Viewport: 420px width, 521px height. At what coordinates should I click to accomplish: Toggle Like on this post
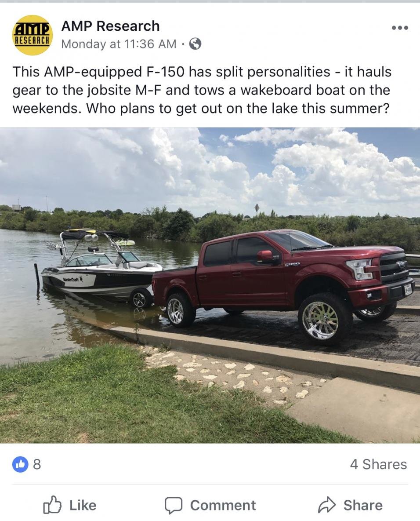point(70,505)
